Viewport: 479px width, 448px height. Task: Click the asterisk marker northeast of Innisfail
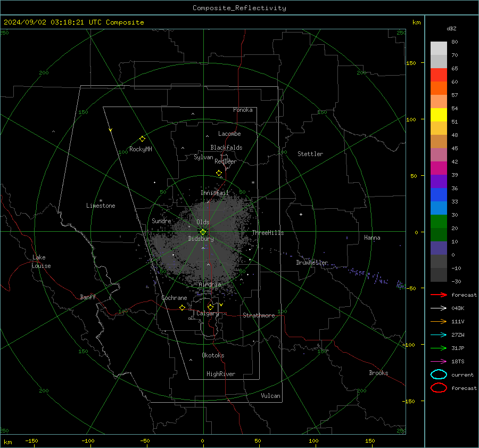click(253, 183)
